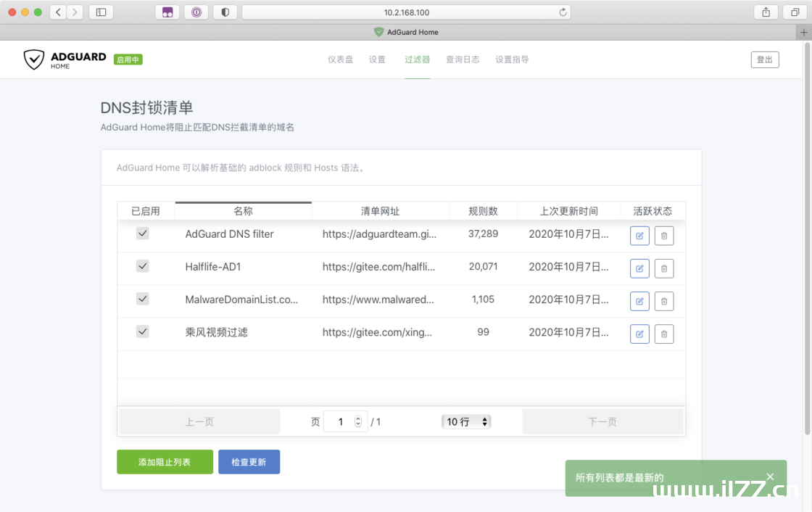Open the 10 行 rows-per-page dropdown
This screenshot has height=512, width=812.
pyautogui.click(x=466, y=422)
